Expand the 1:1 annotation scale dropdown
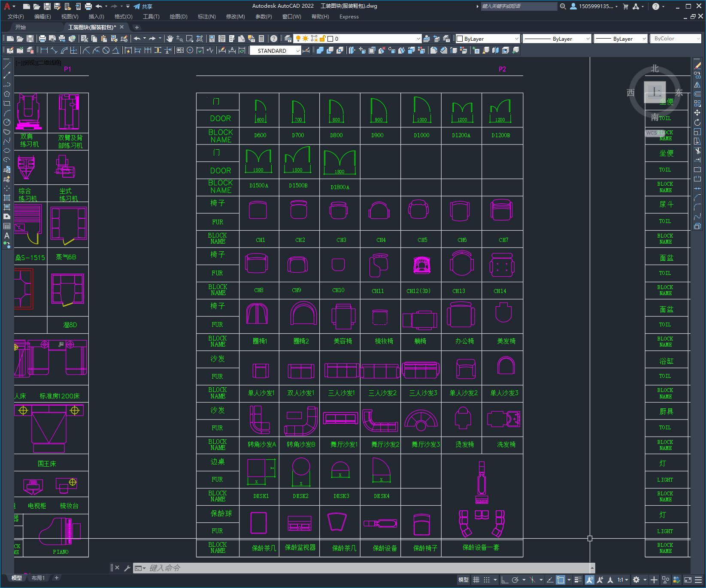The height and width of the screenshot is (588, 706). (x=623, y=580)
